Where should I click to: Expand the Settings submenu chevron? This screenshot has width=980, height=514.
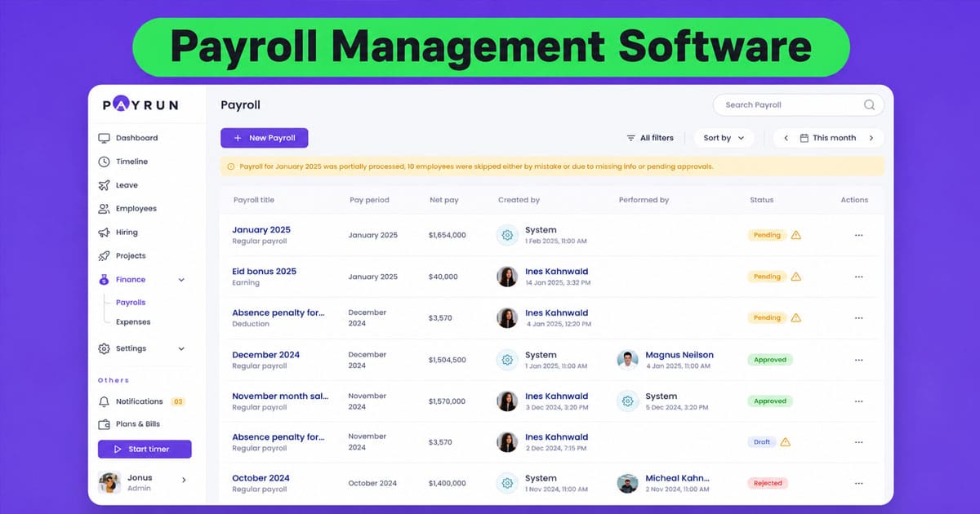(181, 349)
